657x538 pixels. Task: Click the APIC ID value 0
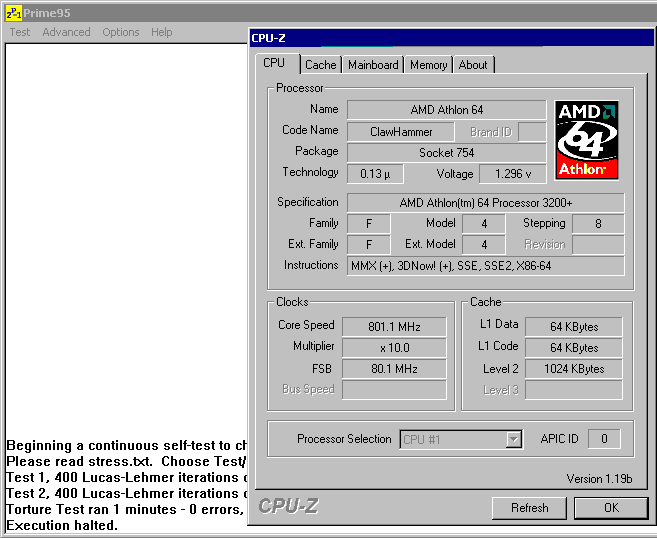604,439
